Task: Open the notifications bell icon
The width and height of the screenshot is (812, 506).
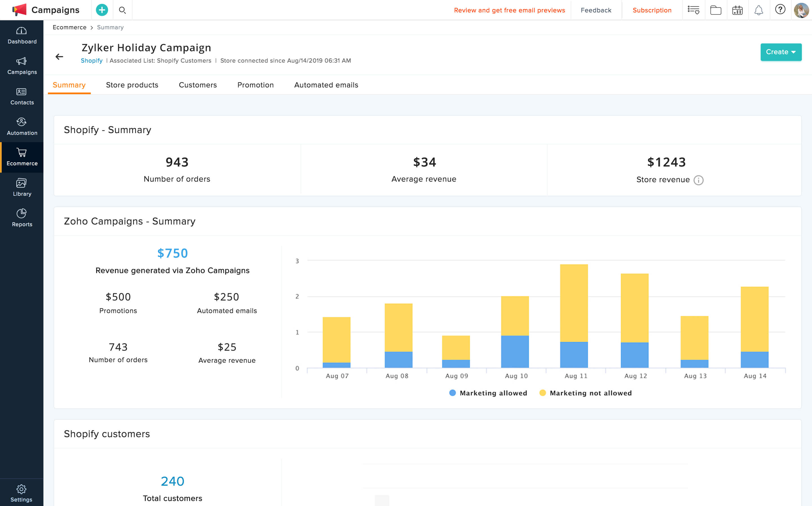Action: tap(758, 10)
